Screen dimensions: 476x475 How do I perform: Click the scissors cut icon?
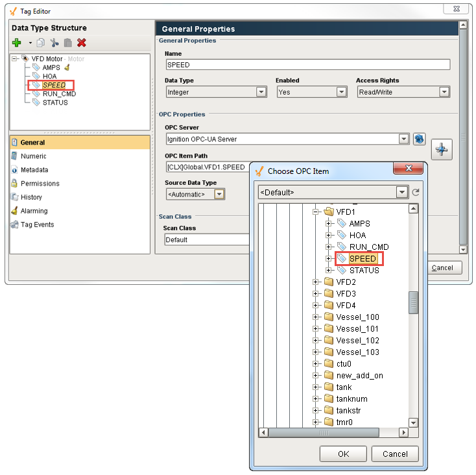54,43
